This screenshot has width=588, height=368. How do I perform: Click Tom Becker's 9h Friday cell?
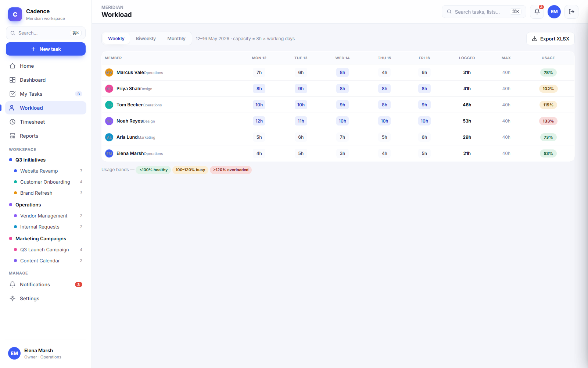(424, 105)
